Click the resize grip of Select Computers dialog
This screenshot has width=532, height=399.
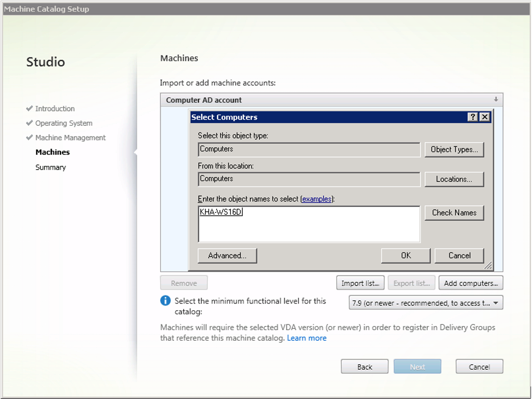coord(488,266)
